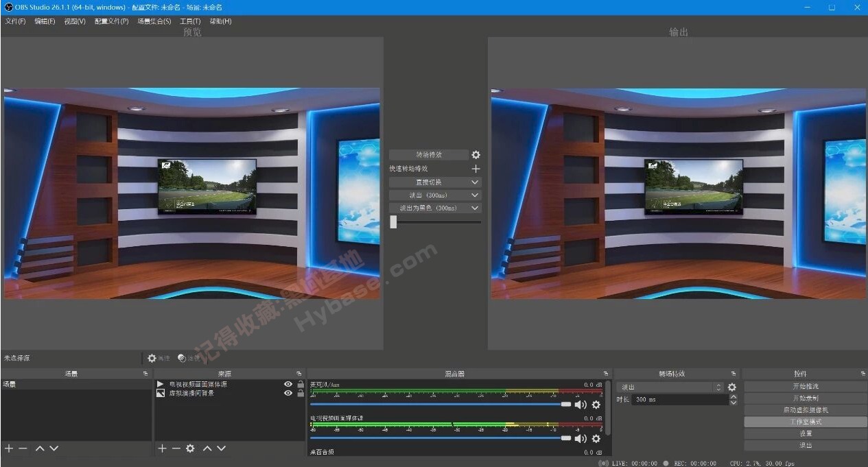The height and width of the screenshot is (467, 868).
Task: Click the 开始推流 button to start streaming
Action: point(804,386)
